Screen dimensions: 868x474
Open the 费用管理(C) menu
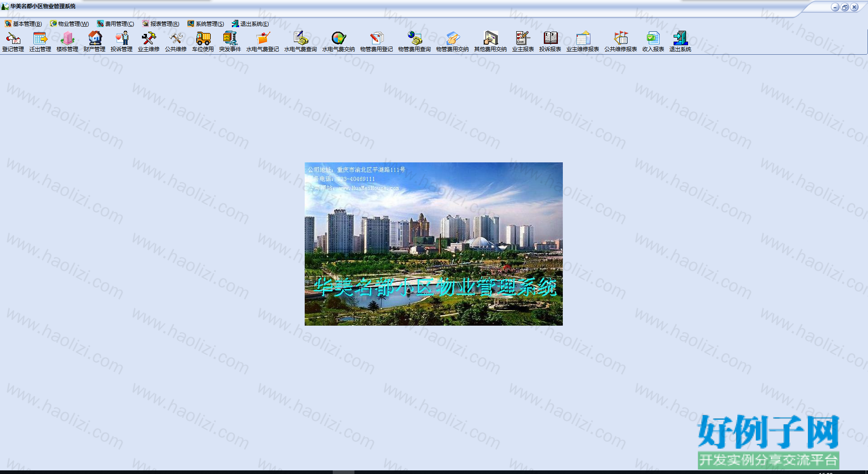[116, 24]
